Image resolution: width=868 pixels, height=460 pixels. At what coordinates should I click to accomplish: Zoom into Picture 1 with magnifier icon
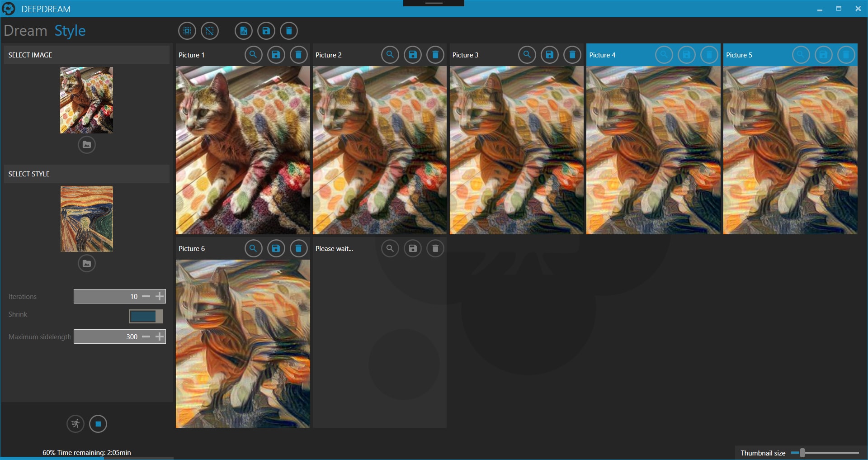point(253,55)
